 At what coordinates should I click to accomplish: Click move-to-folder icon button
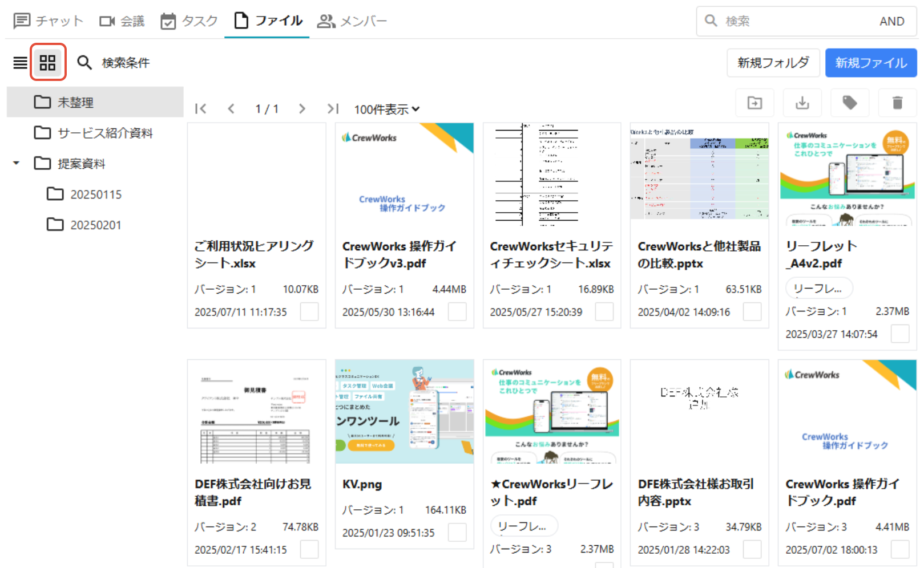[x=754, y=103]
